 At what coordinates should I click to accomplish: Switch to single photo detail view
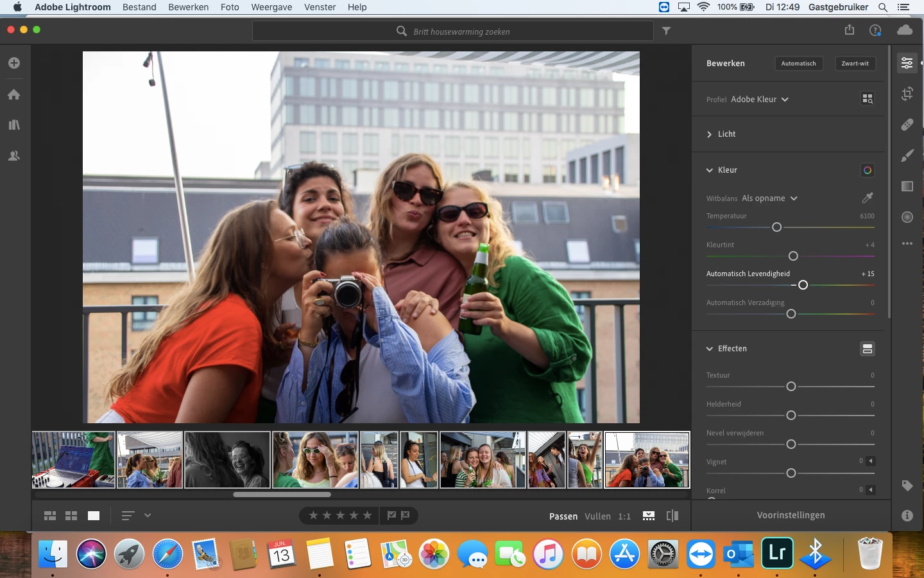click(94, 516)
